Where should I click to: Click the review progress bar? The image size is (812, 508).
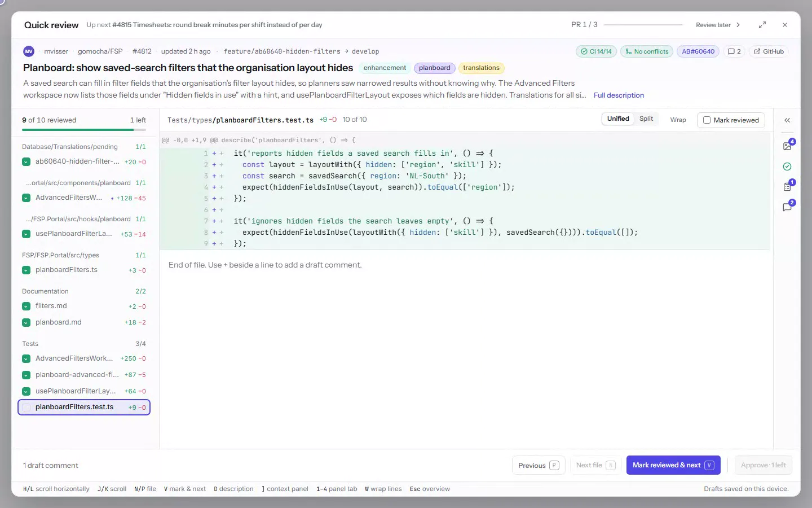pyautogui.click(x=84, y=130)
